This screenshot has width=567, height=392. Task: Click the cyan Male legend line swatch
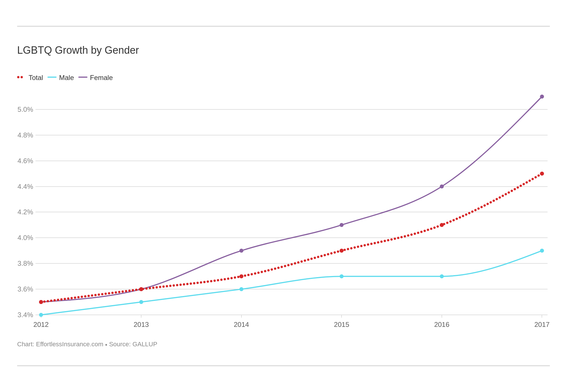point(52,77)
